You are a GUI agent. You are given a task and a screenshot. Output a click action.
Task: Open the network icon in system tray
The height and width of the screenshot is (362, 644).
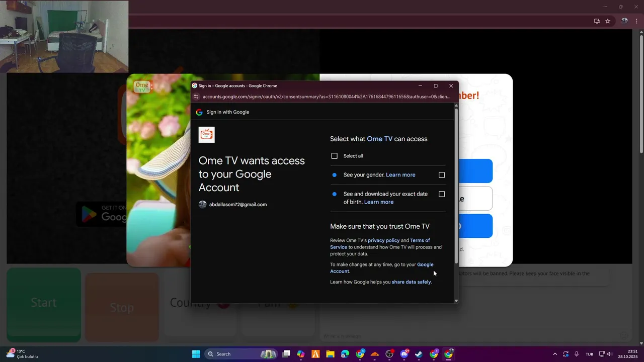click(602, 354)
